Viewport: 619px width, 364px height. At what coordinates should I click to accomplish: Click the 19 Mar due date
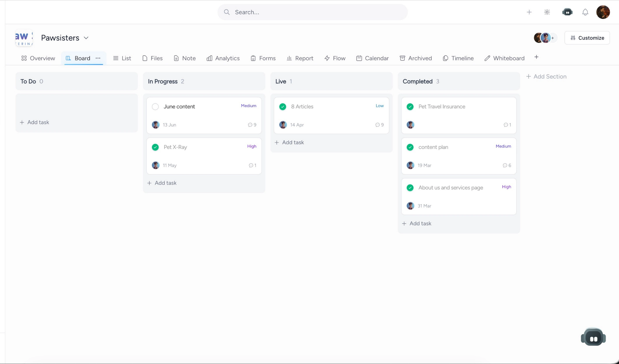pos(424,165)
